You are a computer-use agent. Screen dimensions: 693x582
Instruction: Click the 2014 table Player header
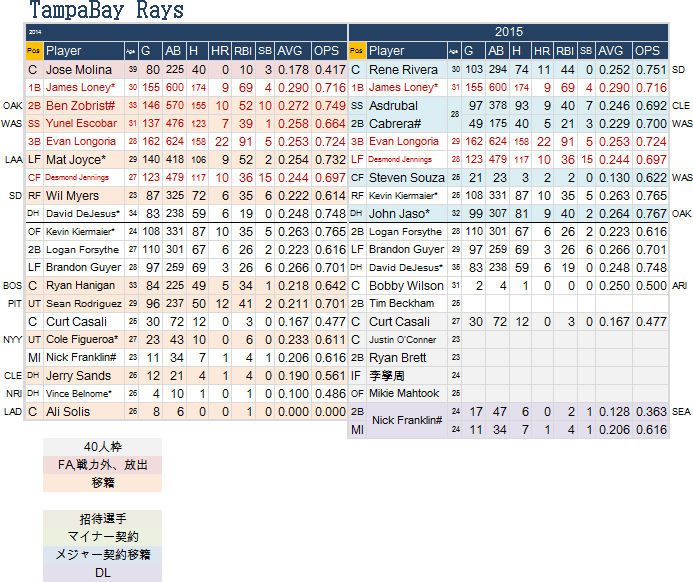84,51
